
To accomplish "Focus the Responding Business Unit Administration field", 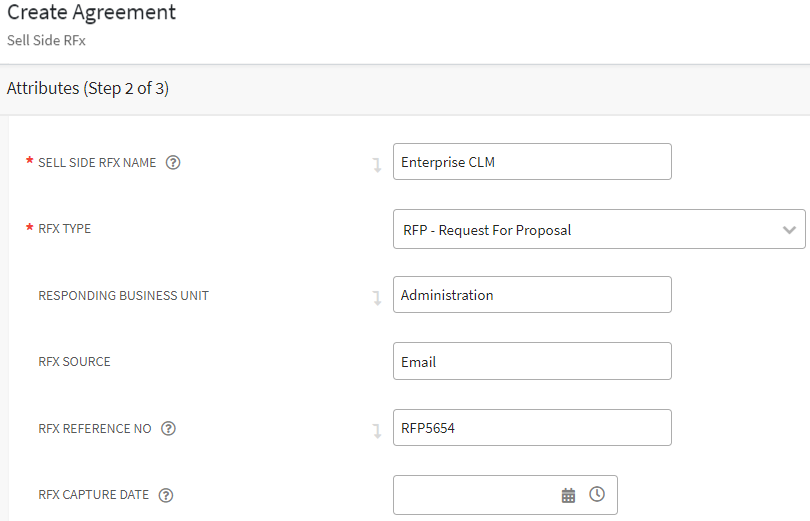I will (x=532, y=295).
